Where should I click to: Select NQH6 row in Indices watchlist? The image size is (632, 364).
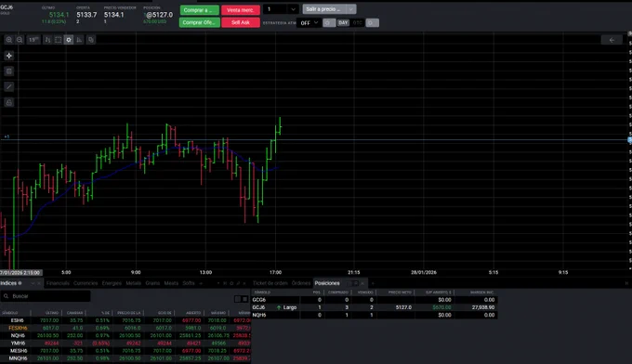(125, 335)
